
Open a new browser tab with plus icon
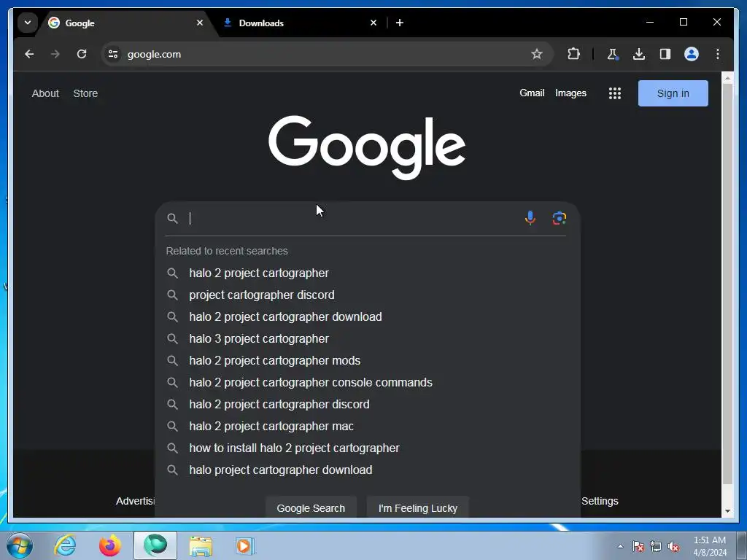(x=400, y=23)
